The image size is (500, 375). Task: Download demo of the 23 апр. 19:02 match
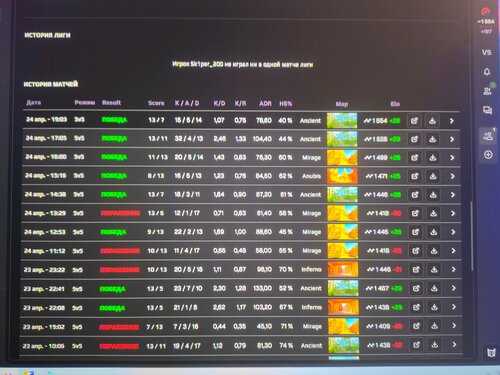tap(435, 326)
